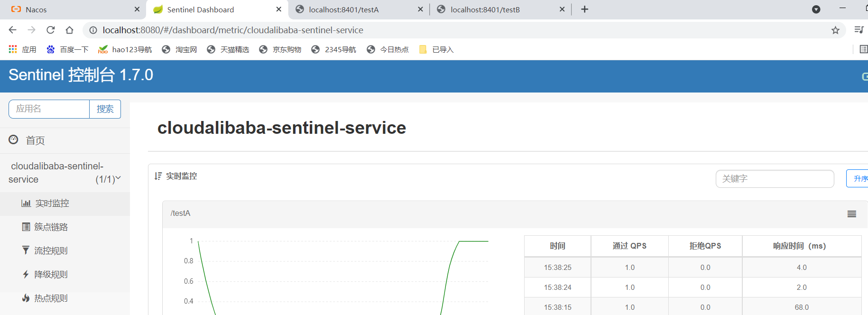Image resolution: width=868 pixels, height=315 pixels.
Task: Open hao123导航 bookmark
Action: (125, 49)
